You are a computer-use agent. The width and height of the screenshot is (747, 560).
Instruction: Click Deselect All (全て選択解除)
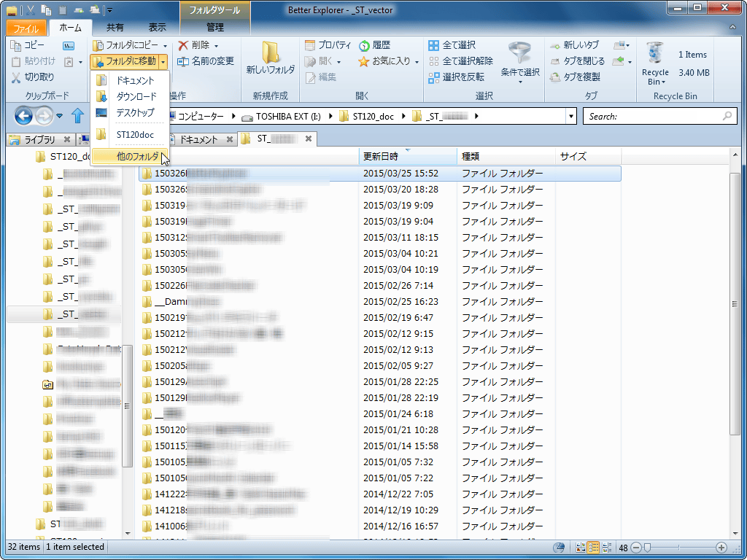(461, 61)
